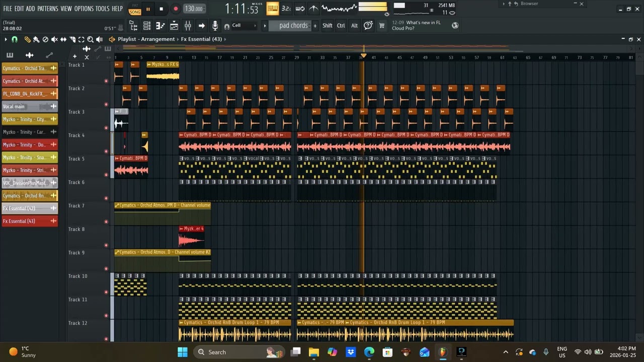Open the tempo 130.000 field

click(194, 9)
